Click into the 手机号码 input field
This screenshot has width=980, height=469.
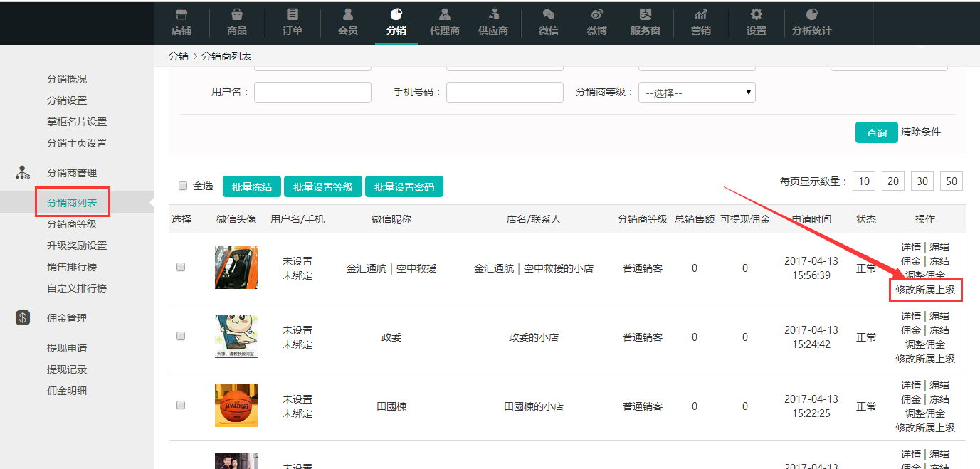(505, 93)
